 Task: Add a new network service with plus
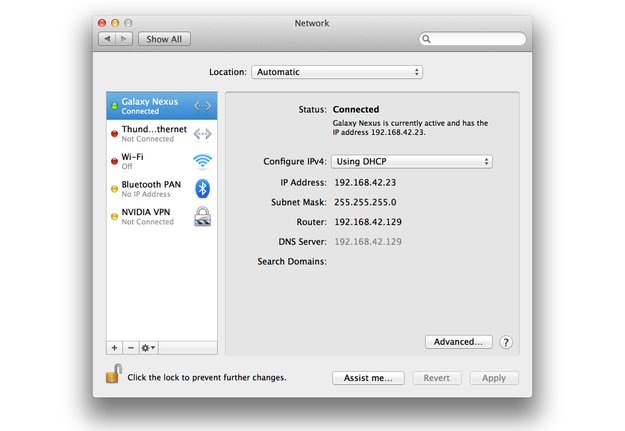click(114, 348)
